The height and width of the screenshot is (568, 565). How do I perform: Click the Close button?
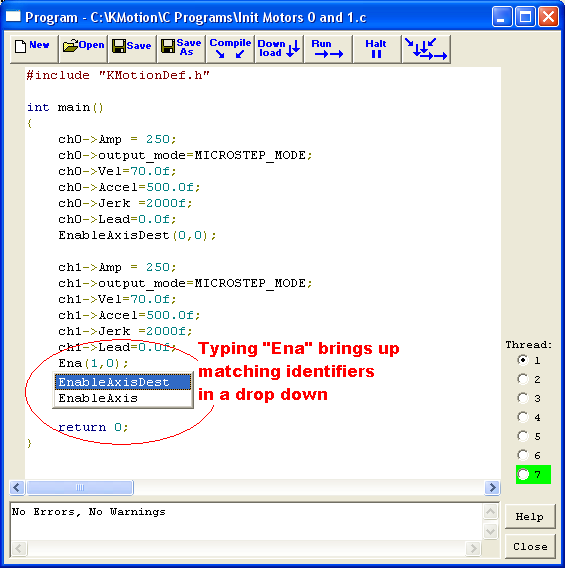530,546
